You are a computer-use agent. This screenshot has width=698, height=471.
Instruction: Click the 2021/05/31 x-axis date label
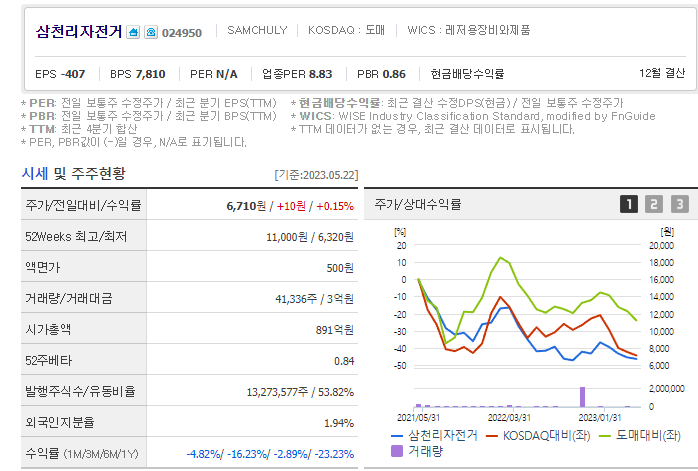[x=418, y=418]
